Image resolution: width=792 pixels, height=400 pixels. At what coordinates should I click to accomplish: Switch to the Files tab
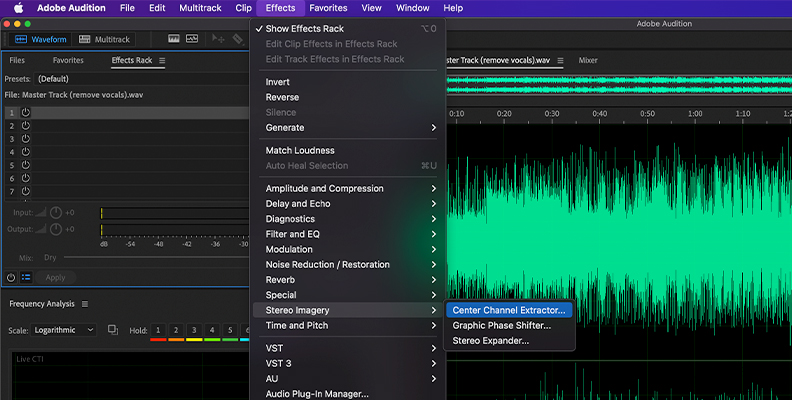pyautogui.click(x=17, y=60)
